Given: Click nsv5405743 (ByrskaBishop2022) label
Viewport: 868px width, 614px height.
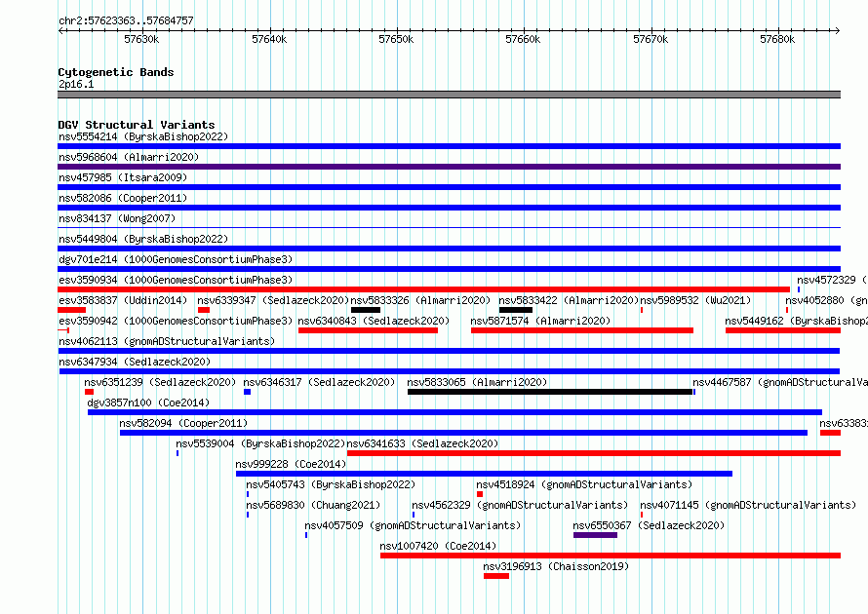Looking at the screenshot, I should coord(331,484).
